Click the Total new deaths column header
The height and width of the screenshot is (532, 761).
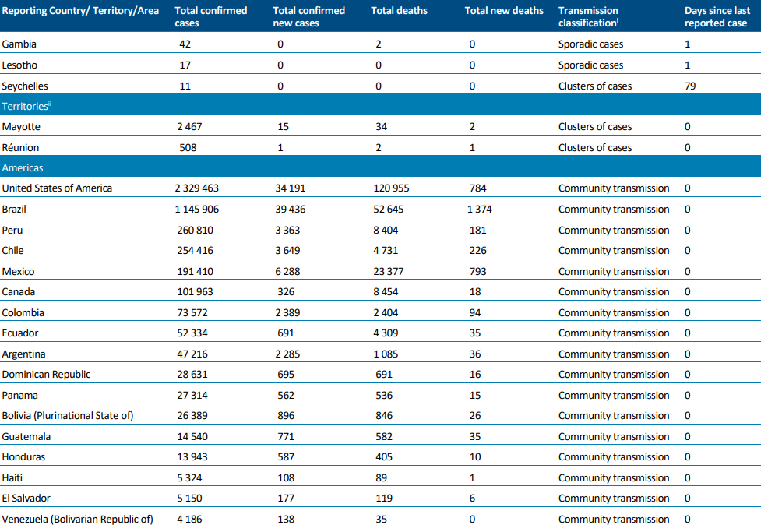tap(504, 11)
